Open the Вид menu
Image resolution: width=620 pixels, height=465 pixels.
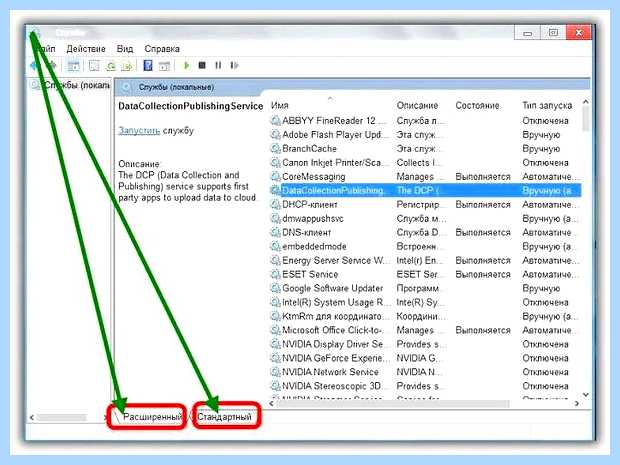pos(125,49)
